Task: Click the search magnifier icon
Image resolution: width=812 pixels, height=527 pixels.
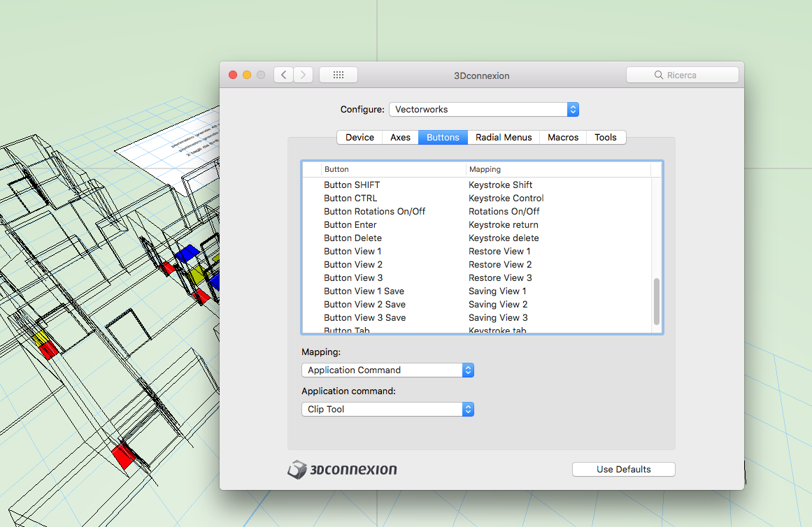Action: (658, 75)
